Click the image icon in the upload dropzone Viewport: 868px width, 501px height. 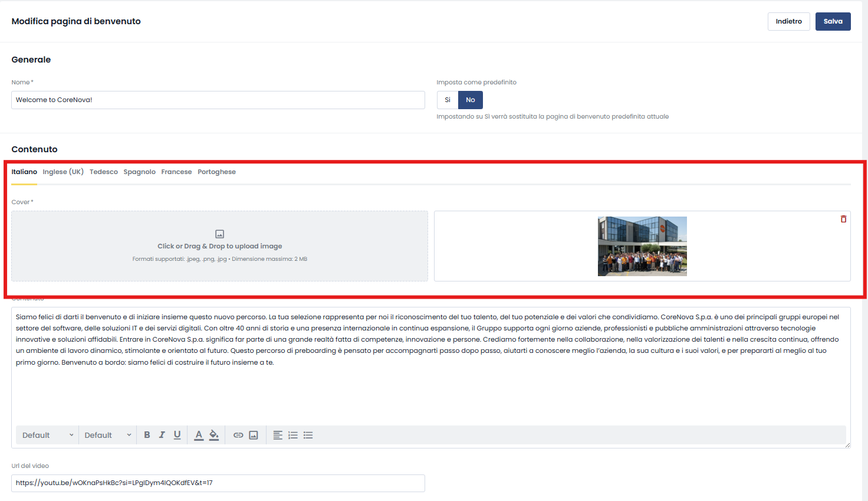click(219, 234)
